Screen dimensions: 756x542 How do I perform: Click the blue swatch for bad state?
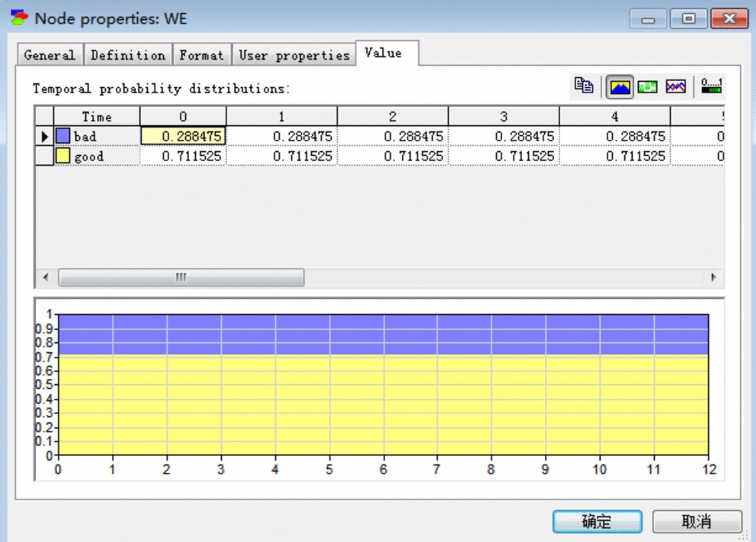pyautogui.click(x=63, y=136)
